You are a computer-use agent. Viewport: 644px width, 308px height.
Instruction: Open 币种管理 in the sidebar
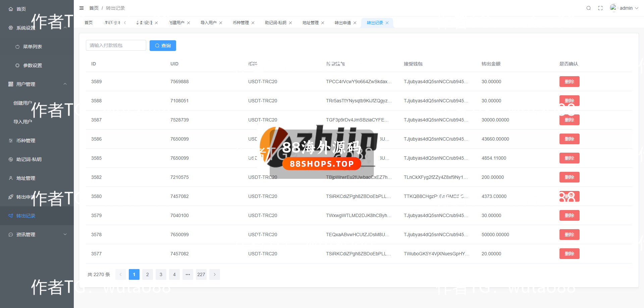coord(26,141)
